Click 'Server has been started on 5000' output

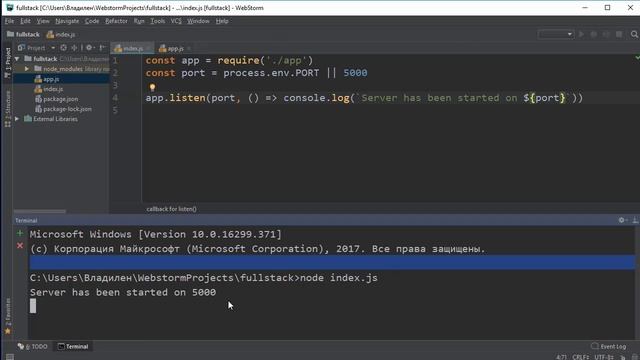(x=123, y=293)
